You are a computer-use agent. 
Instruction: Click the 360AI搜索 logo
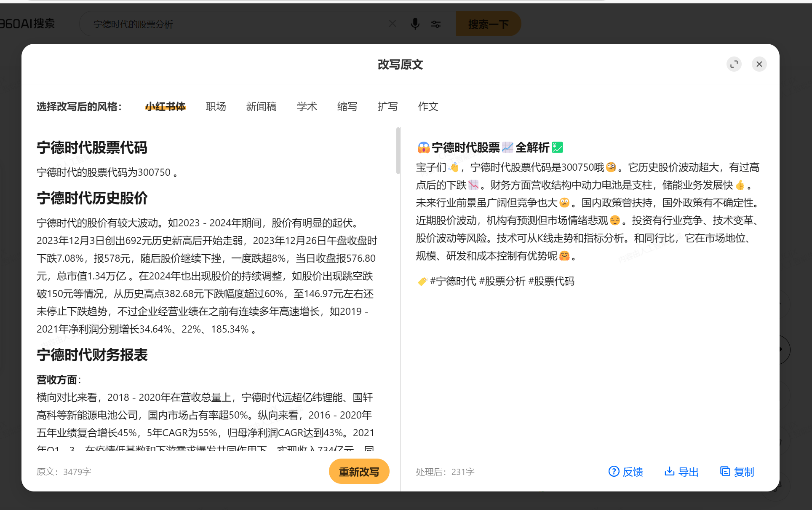[x=28, y=24]
